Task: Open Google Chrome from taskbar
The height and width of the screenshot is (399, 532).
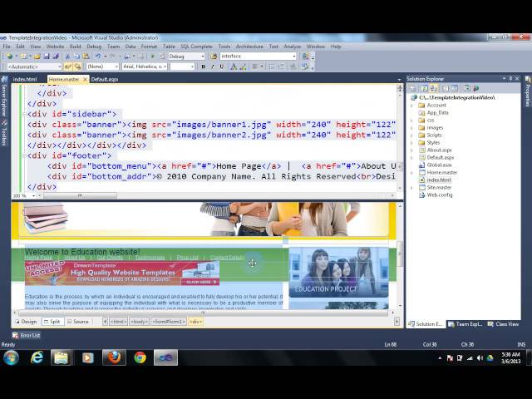Action: (x=140, y=357)
